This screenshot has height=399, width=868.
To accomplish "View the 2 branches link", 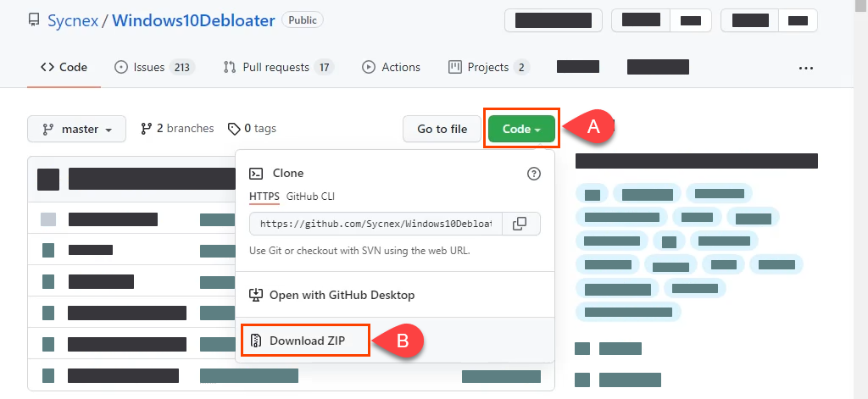I will pyautogui.click(x=177, y=129).
